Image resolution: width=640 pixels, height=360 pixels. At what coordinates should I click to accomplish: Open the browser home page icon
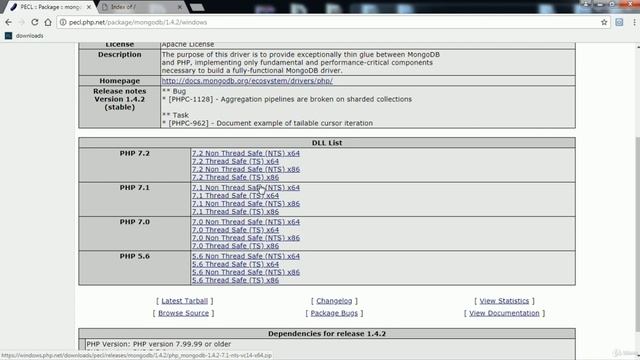tap(48, 22)
